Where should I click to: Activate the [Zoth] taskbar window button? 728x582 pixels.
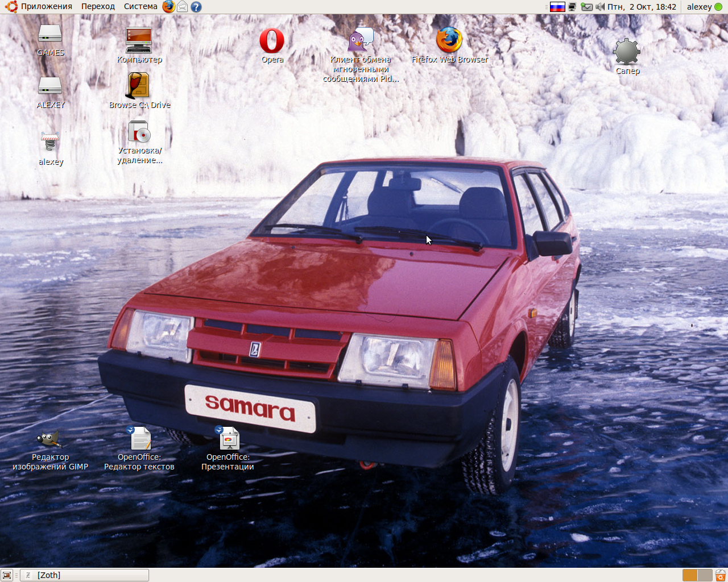pyautogui.click(x=84, y=575)
